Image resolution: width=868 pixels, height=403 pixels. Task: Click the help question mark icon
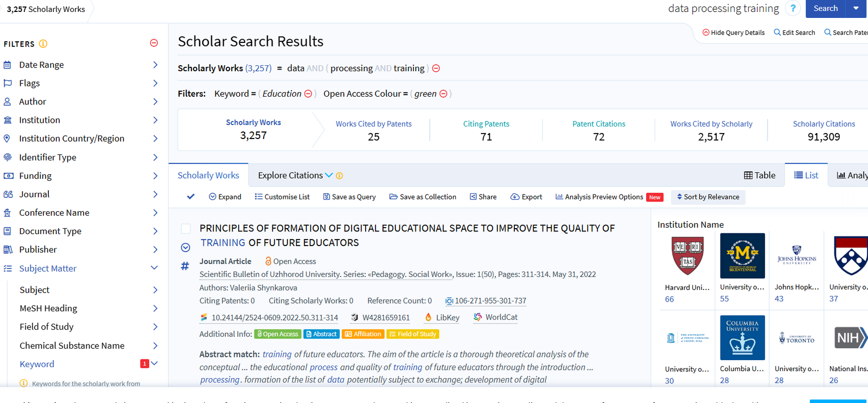(793, 8)
